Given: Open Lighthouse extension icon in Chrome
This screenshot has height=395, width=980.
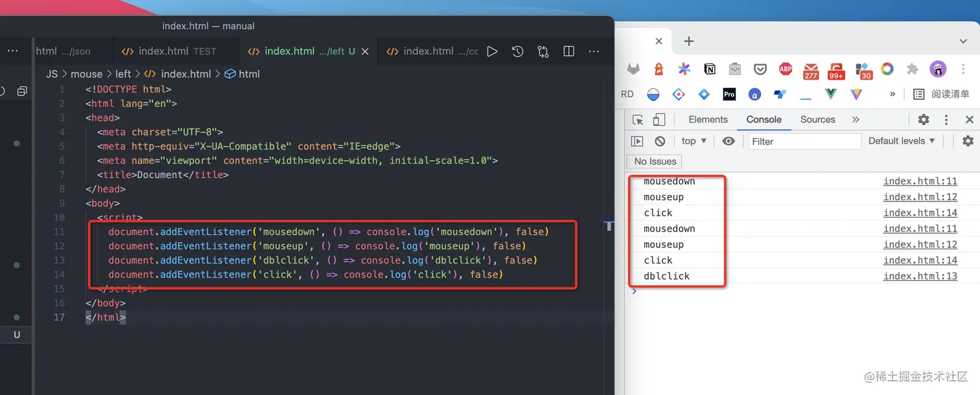Looking at the screenshot, I should coord(659,69).
